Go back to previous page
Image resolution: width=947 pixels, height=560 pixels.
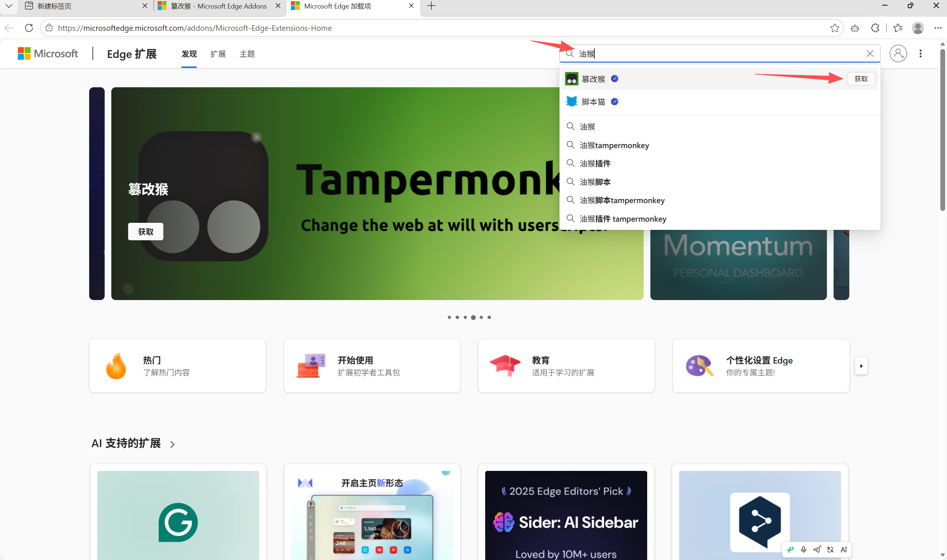click(9, 28)
